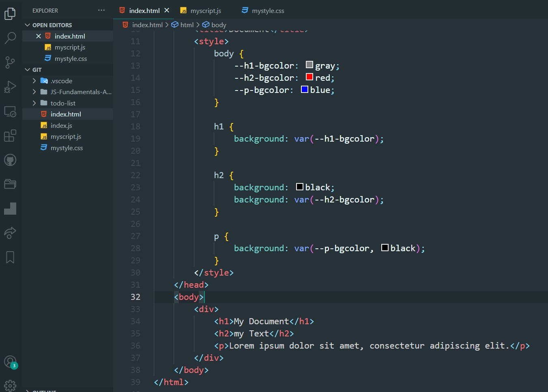Open Source Control view in activity bar
Viewport: 548px width, 392px height.
10,62
